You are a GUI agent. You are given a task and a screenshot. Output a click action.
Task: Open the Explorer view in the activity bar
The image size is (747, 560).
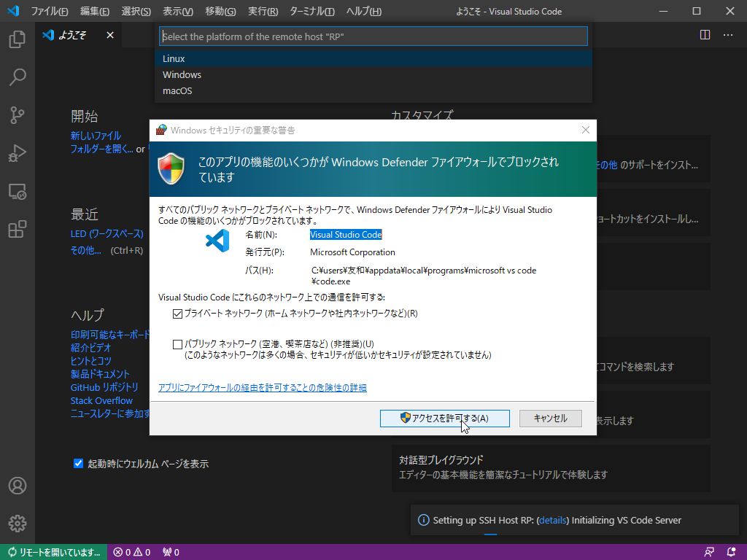(16, 39)
